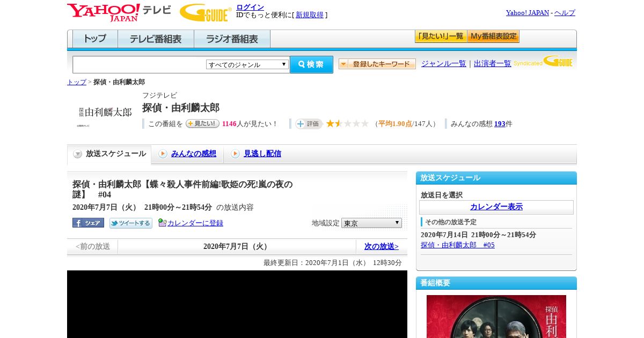644x338 pixels.
Task: Open the トップ navigation tab
Action: 95,39
